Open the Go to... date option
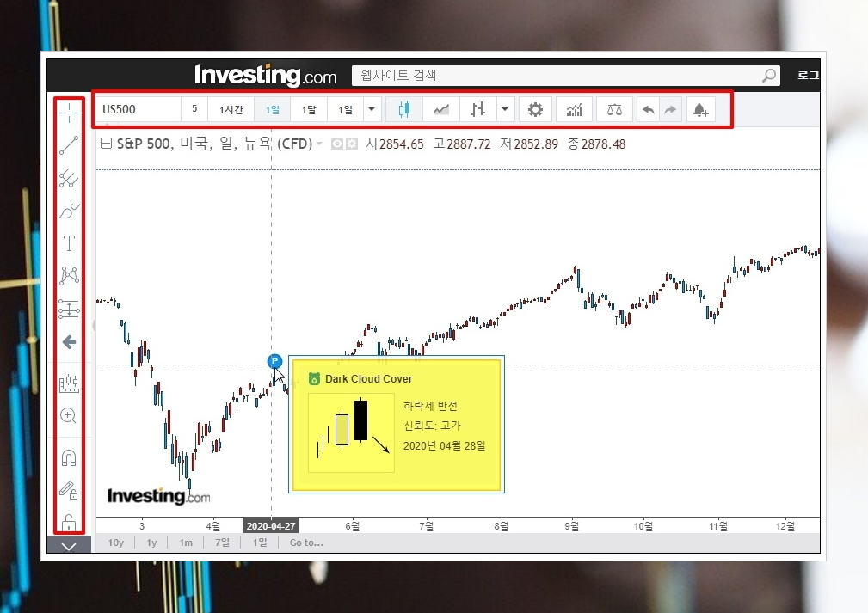The width and height of the screenshot is (868, 613). [306, 543]
